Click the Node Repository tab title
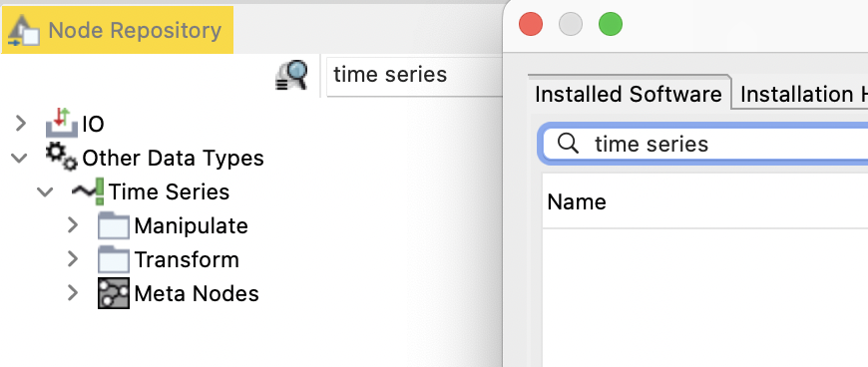This screenshot has height=367, width=868. tap(135, 31)
